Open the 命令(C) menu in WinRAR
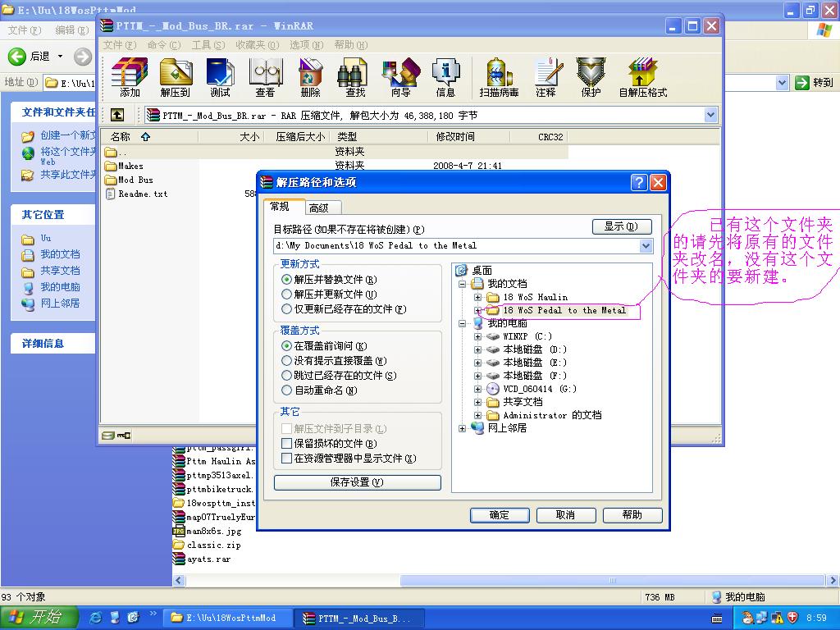The height and width of the screenshot is (630, 840). [164, 45]
